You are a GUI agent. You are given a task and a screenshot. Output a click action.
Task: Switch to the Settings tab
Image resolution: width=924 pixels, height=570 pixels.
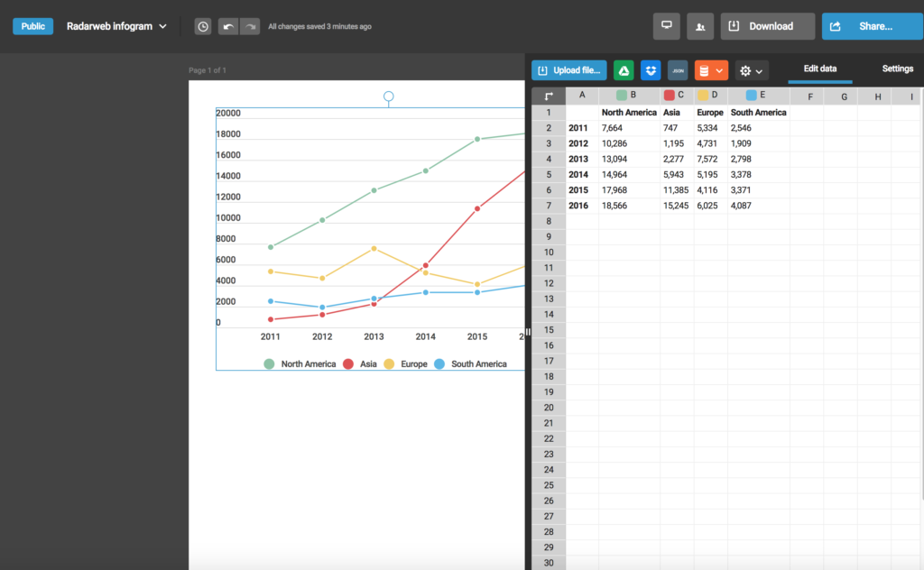click(898, 68)
